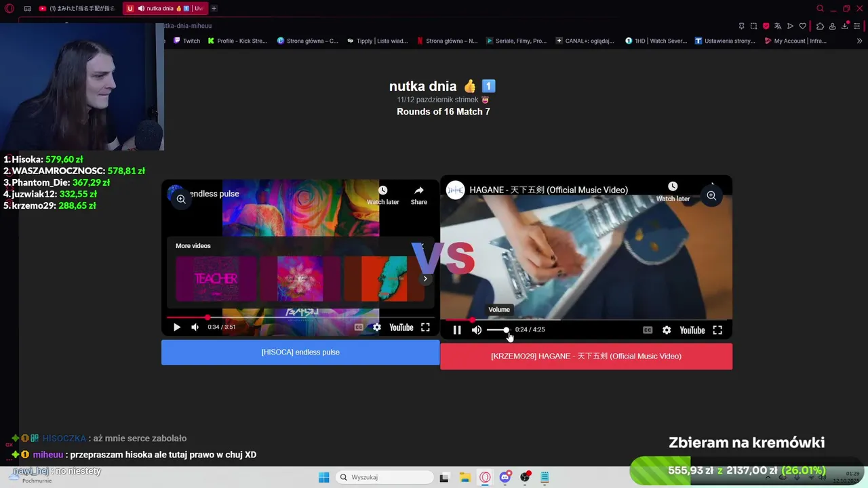868x488 pixels.
Task: Open a new browser tab
Action: 214,8
